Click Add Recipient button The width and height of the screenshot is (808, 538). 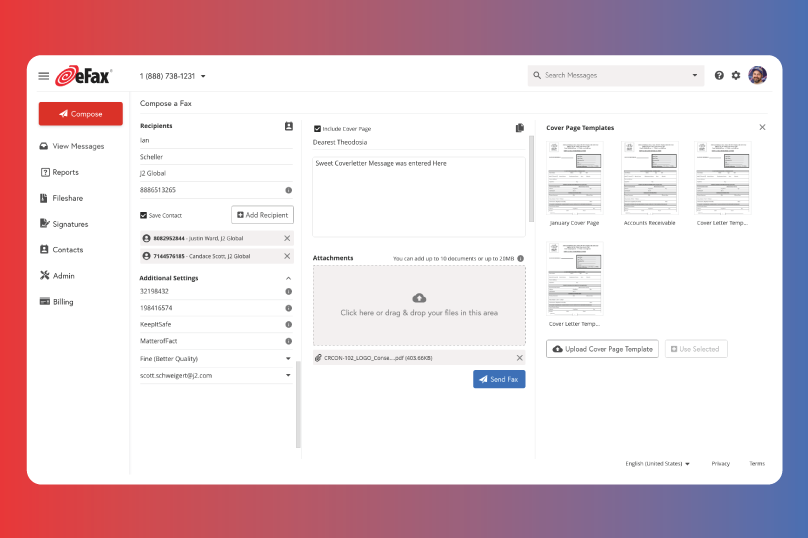coord(263,215)
